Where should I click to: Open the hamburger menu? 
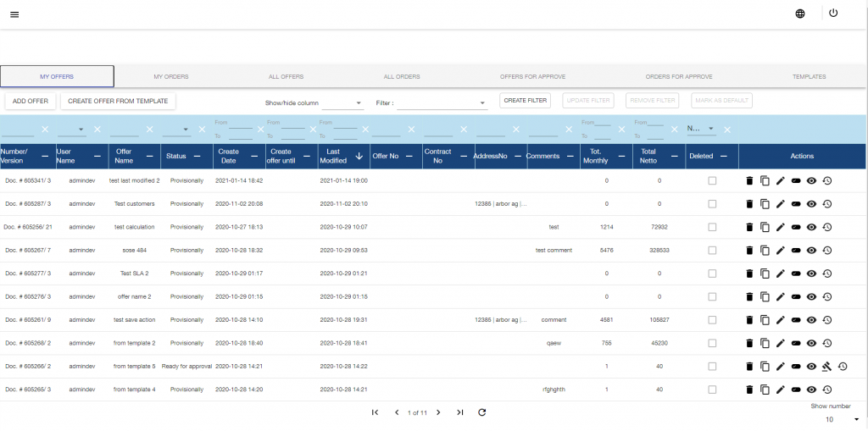click(14, 14)
